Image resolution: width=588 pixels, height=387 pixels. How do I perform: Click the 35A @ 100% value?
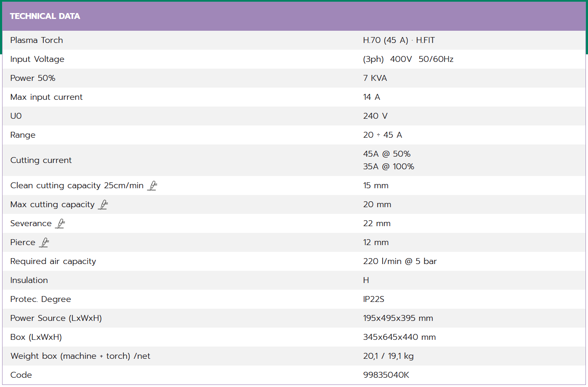click(x=388, y=166)
